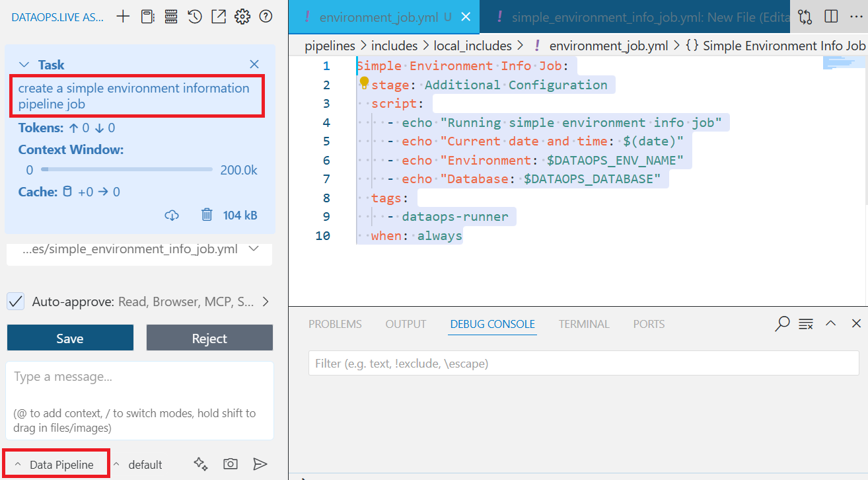Open the pipelines breadcrumb
This screenshot has width=868, height=480.
point(330,46)
